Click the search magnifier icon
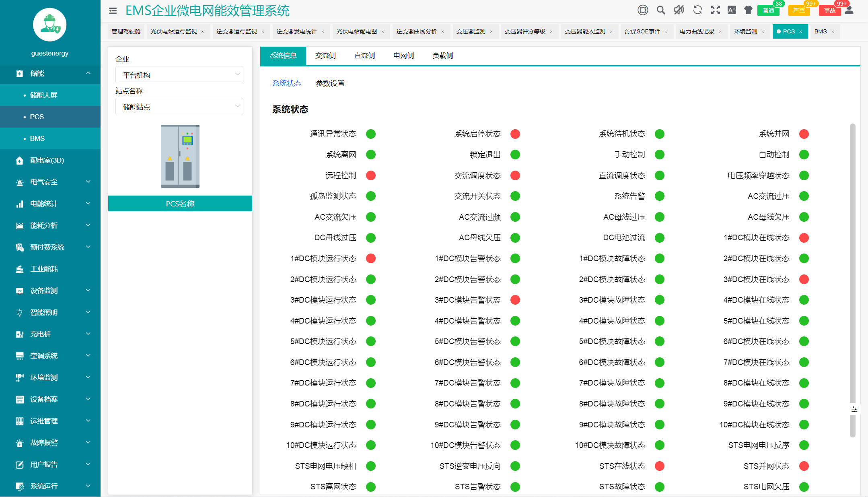The image size is (868, 497). coord(661,10)
